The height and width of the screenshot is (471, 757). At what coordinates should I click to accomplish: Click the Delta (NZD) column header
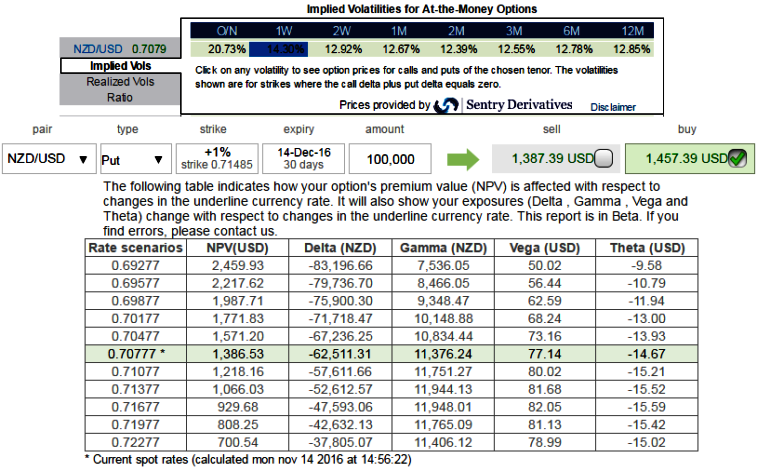340,248
